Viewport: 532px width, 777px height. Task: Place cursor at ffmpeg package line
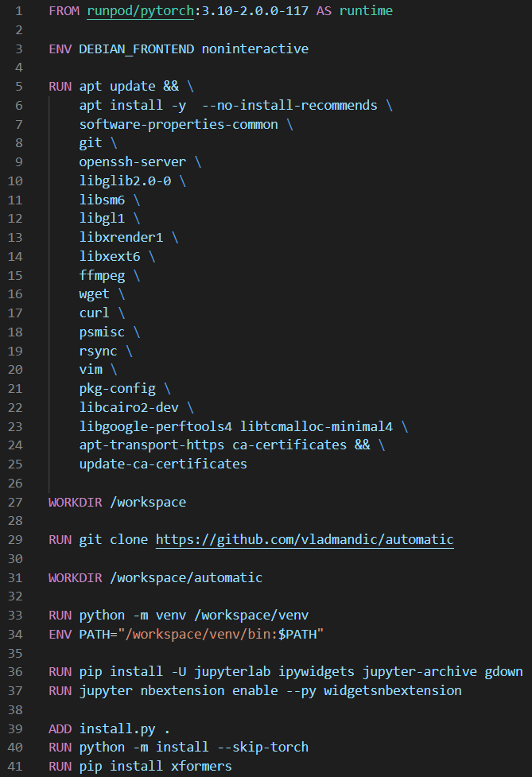[102, 275]
